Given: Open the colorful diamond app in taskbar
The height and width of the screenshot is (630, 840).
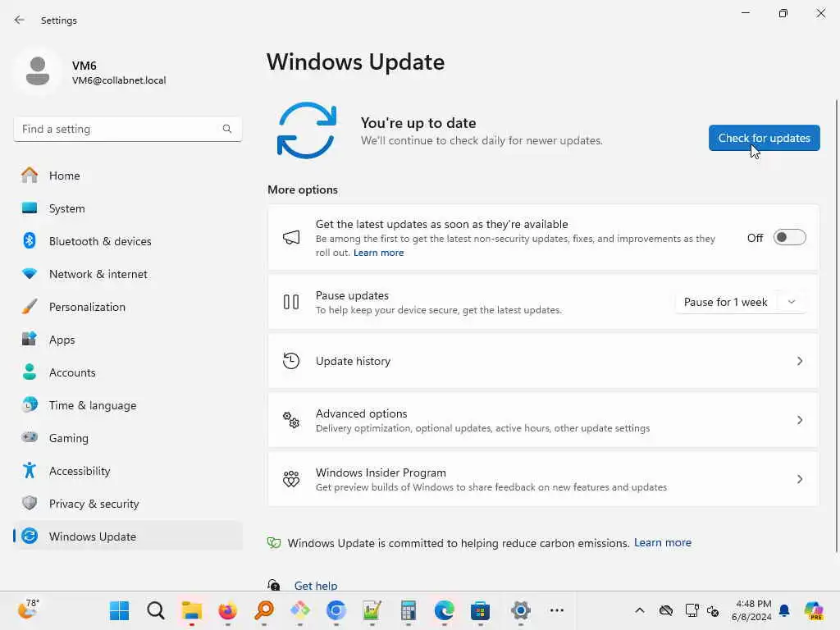Looking at the screenshot, I should [x=300, y=610].
